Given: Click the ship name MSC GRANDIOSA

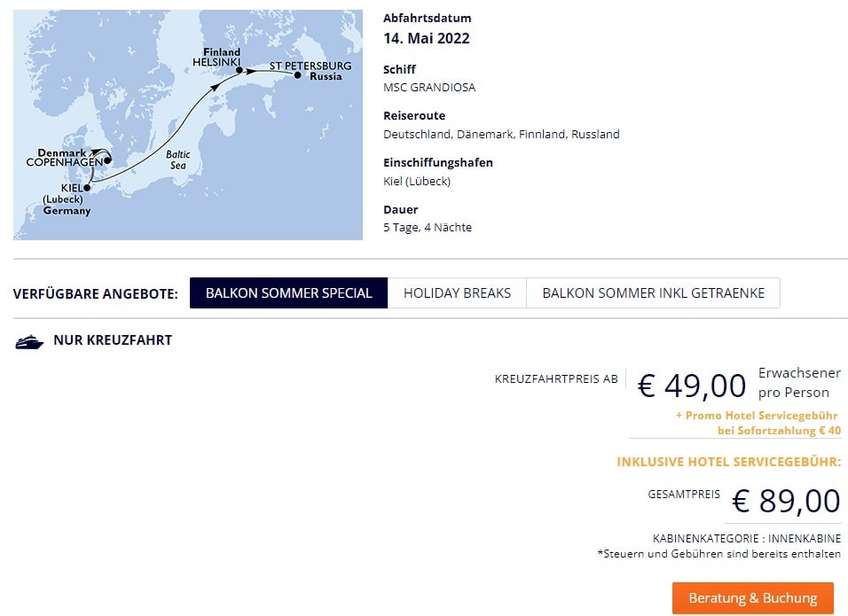Looking at the screenshot, I should tap(429, 88).
